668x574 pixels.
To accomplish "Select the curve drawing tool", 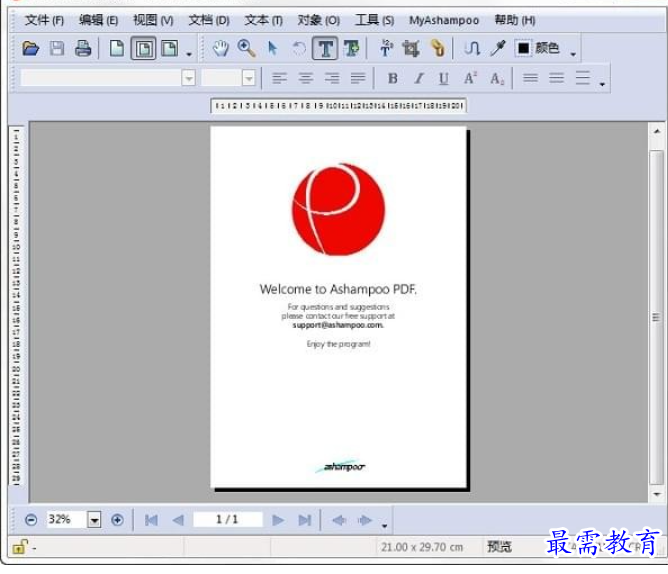I will click(472, 49).
